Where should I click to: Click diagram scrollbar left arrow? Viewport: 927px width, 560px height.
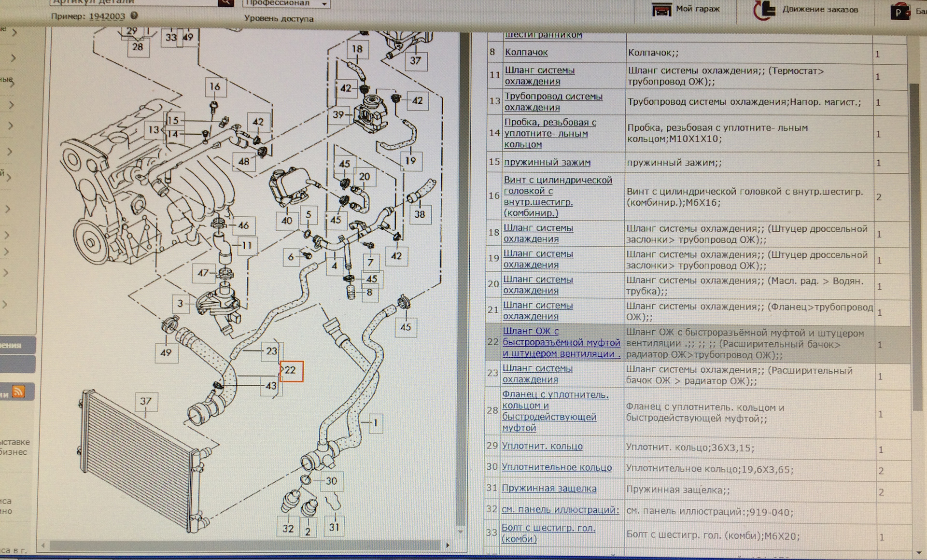pyautogui.click(x=43, y=546)
